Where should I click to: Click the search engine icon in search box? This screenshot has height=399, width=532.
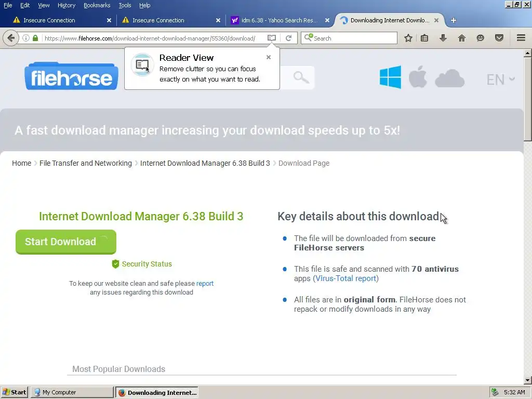coord(308,37)
